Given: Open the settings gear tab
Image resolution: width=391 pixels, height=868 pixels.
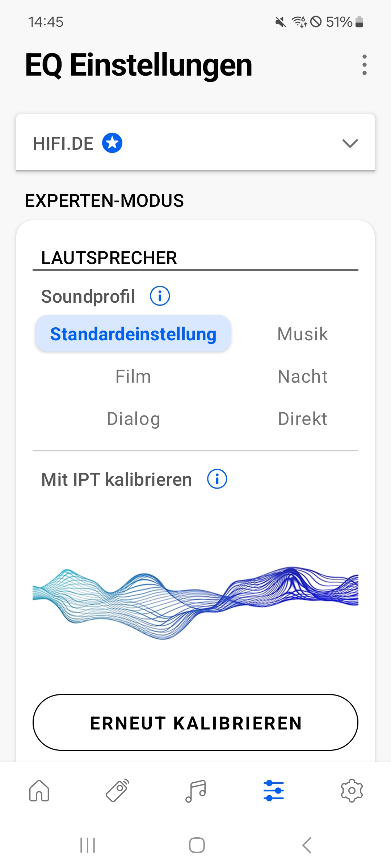Looking at the screenshot, I should [352, 791].
